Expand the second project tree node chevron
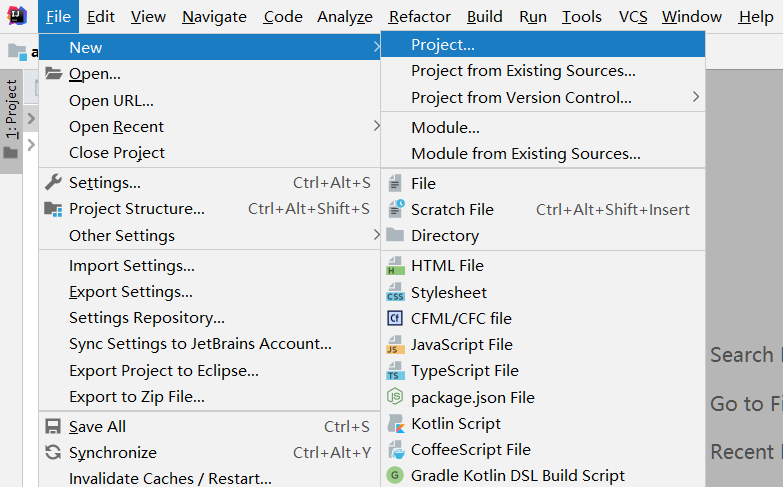 [31, 145]
